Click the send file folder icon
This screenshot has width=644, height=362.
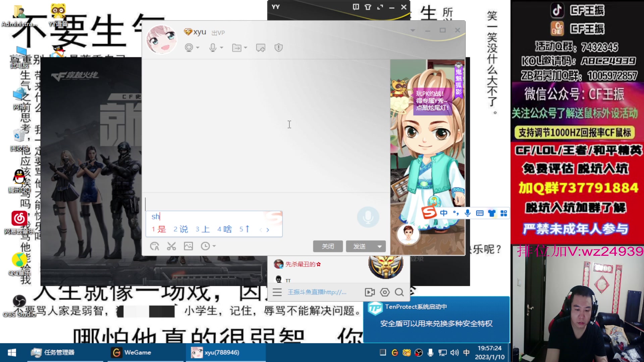[x=237, y=48]
